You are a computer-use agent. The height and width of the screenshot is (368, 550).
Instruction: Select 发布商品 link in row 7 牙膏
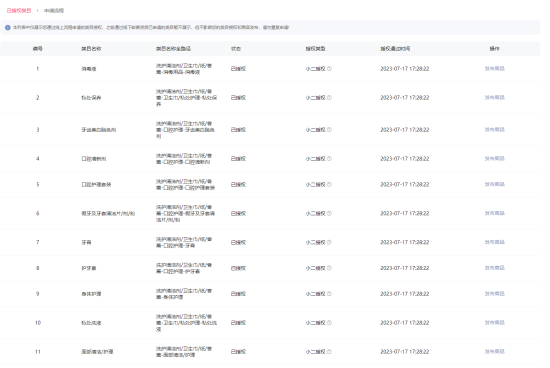point(495,242)
